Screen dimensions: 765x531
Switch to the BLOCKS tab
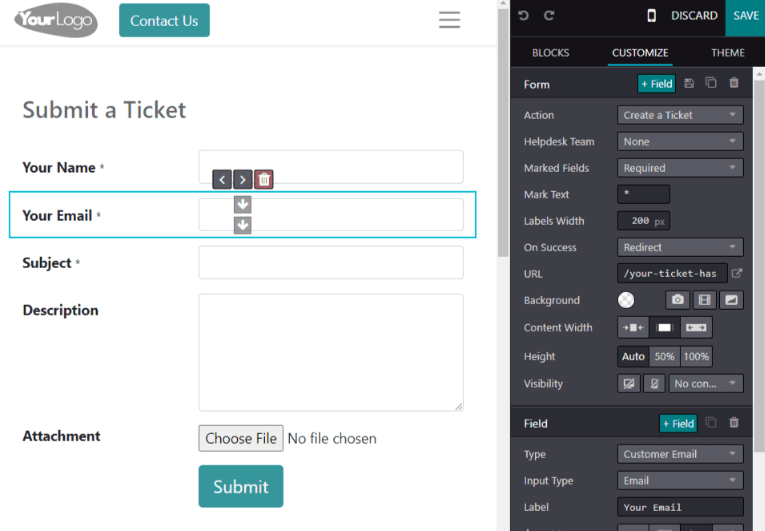click(550, 53)
